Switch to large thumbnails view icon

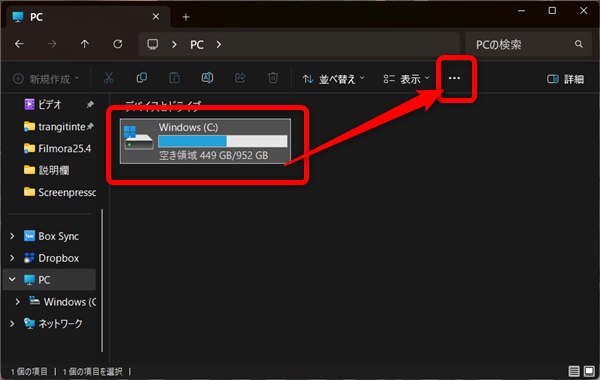[589, 371]
